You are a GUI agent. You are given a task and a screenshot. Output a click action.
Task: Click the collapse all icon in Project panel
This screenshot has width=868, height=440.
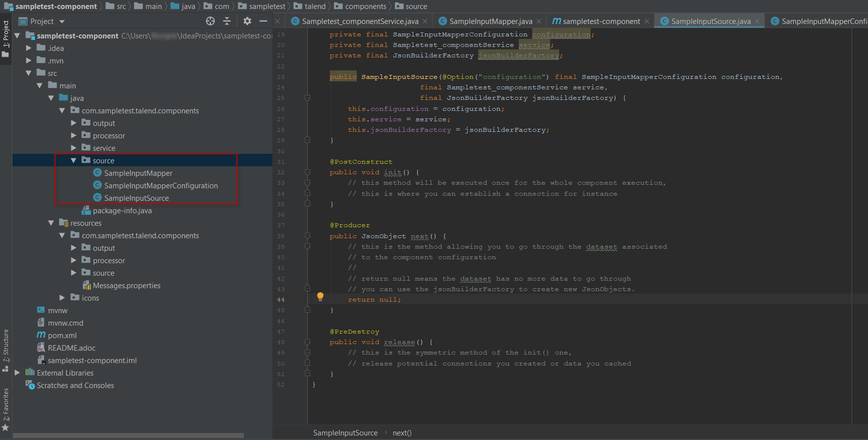[227, 21]
